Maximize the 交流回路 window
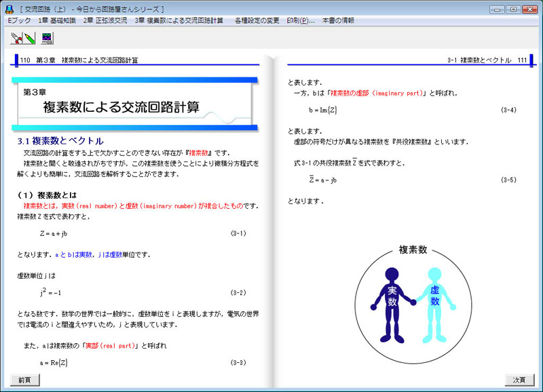Image resolution: width=543 pixels, height=392 pixels. pyautogui.click(x=513, y=9)
